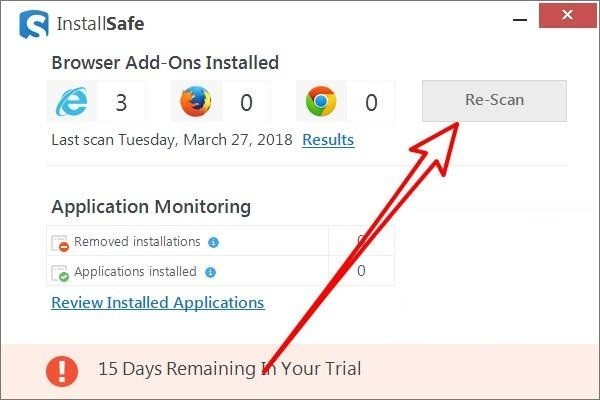Minimize the InstallSafe window

tap(519, 17)
